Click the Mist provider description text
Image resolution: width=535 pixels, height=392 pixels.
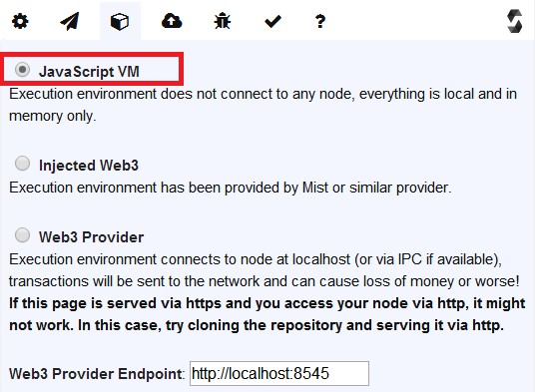(x=231, y=188)
